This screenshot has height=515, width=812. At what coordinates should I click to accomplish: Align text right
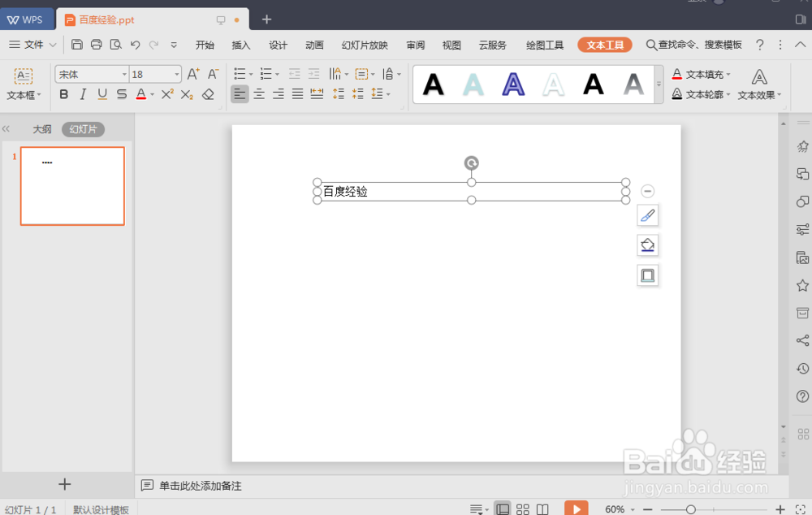pyautogui.click(x=278, y=93)
